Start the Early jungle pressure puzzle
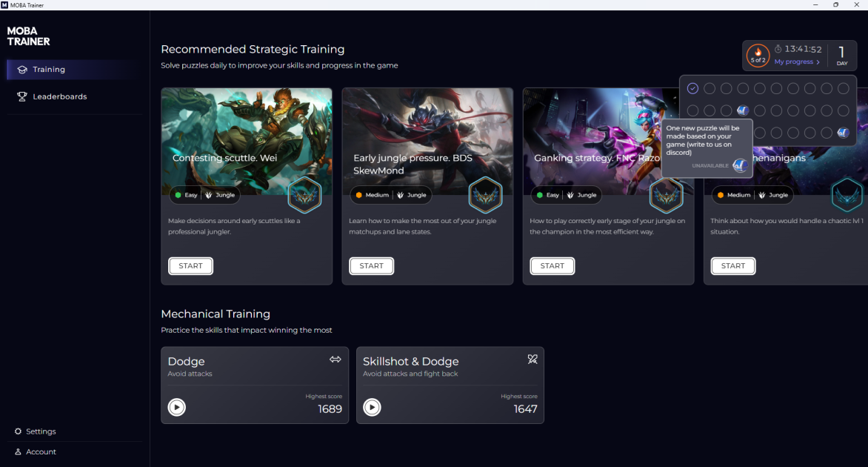Viewport: 868px width, 467px height. (372, 266)
